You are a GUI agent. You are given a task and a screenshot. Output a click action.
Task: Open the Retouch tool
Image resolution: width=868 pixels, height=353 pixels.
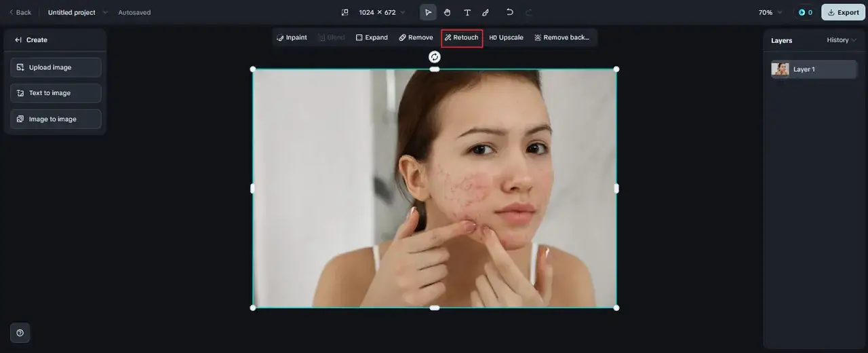tap(462, 38)
